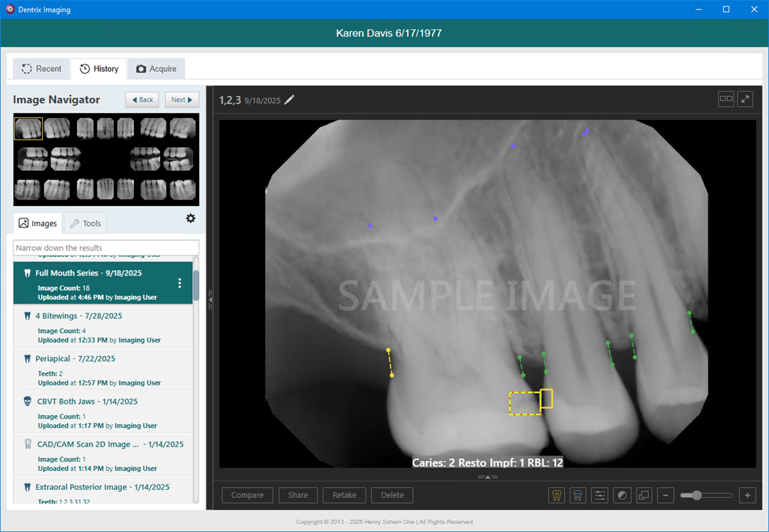
Task: Edit image title with the pencil icon
Action: (x=289, y=100)
